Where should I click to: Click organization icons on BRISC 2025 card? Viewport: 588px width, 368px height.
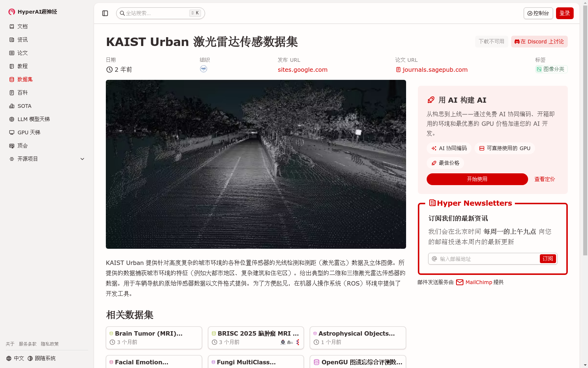pyautogui.click(x=290, y=342)
